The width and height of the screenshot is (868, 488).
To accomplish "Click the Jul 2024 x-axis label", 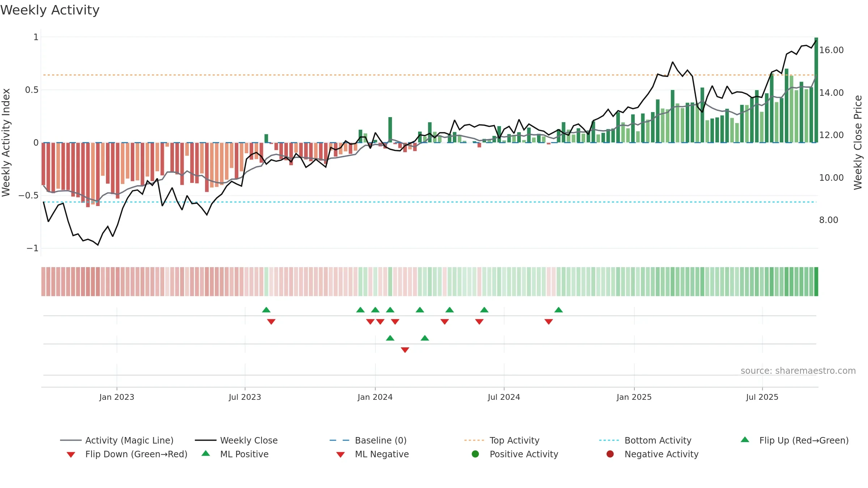I will point(504,397).
